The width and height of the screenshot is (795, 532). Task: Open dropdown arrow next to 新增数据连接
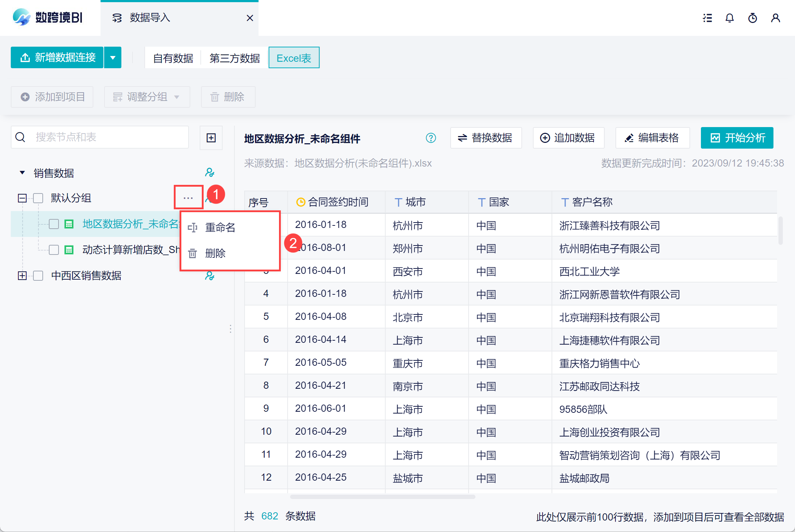[x=113, y=57]
